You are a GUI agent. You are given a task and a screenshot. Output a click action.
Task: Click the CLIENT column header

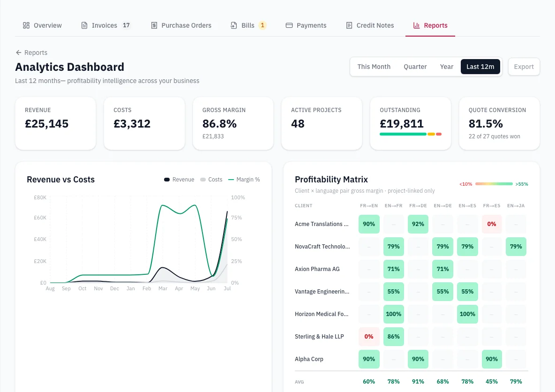click(304, 206)
